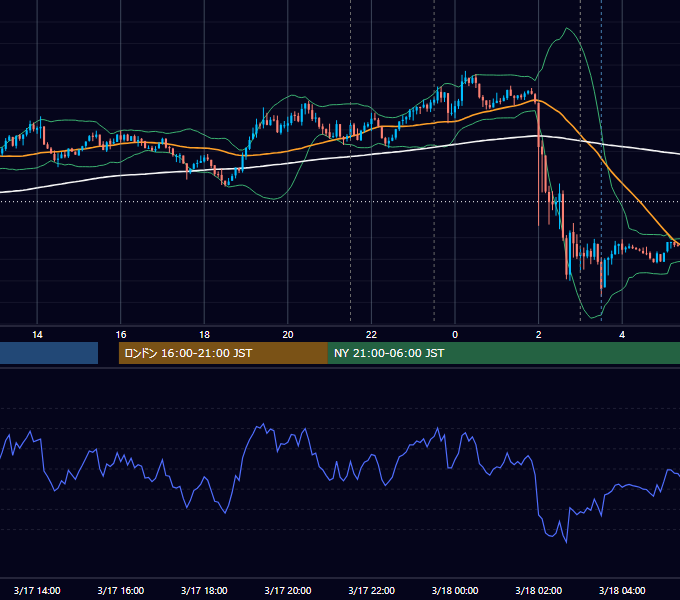Click the 3/18 04:00 date label
Image resolution: width=680 pixels, height=600 pixels.
tap(622, 590)
